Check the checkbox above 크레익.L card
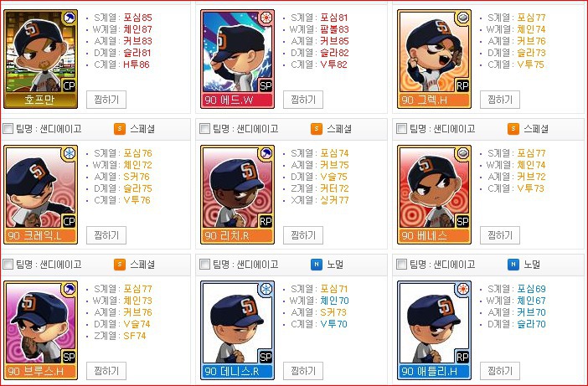Viewport: 588px width, 386px height. tap(8, 129)
